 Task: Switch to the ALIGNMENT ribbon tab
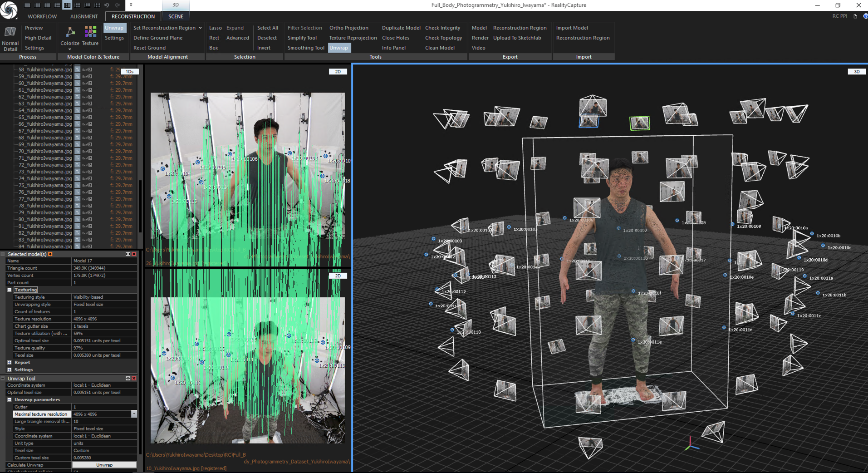point(84,16)
